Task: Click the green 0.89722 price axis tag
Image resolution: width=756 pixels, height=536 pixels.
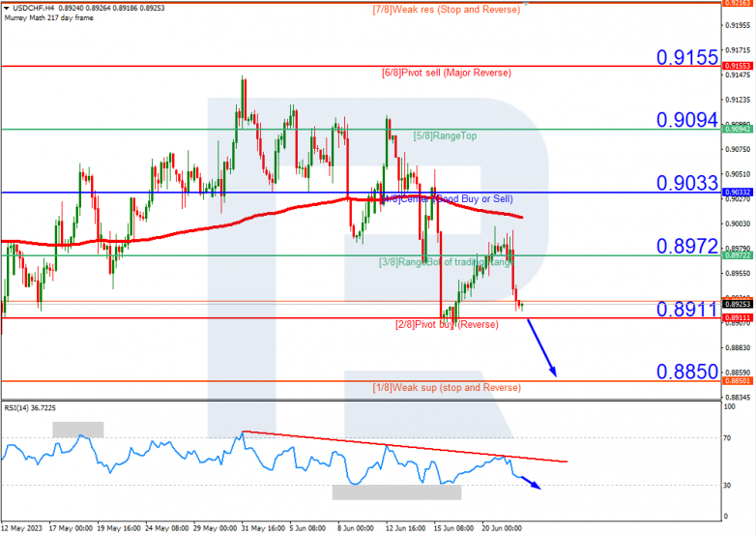Action: pos(738,255)
